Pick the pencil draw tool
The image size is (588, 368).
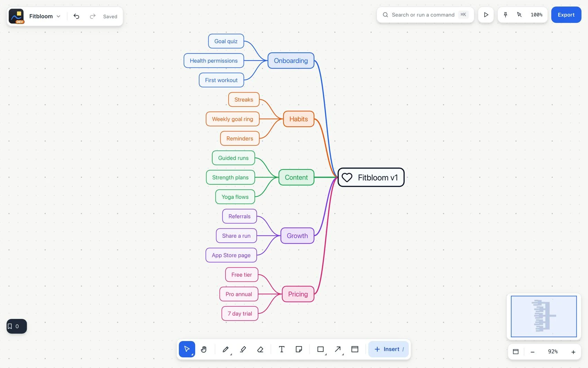click(226, 349)
